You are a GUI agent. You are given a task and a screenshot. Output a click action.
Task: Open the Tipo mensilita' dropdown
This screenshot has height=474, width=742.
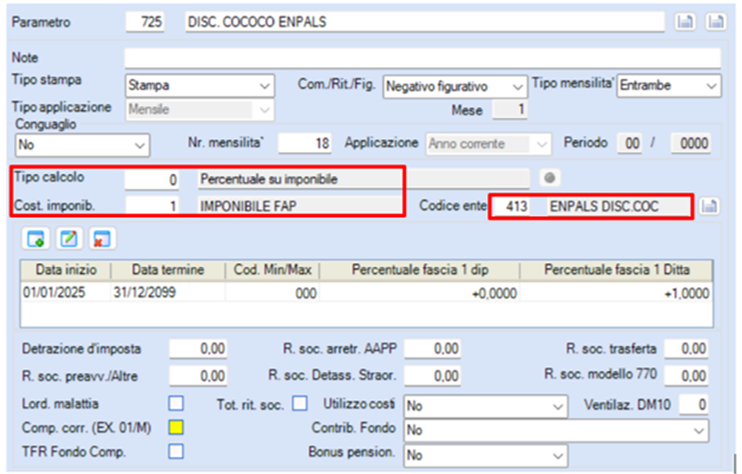coord(669,86)
